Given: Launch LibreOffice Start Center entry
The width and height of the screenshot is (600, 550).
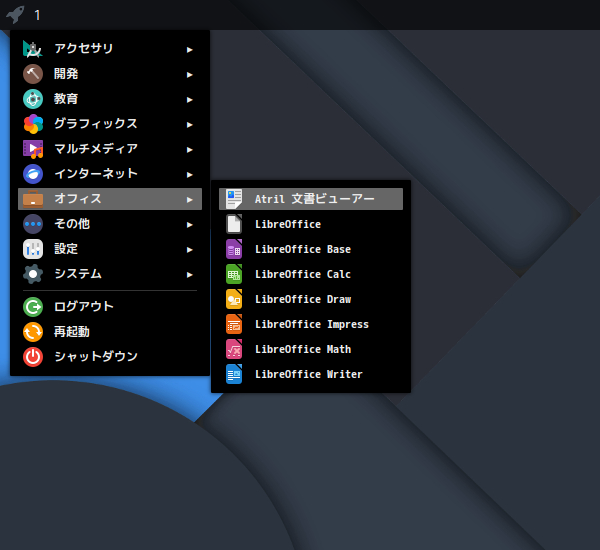Looking at the screenshot, I should [311, 224].
